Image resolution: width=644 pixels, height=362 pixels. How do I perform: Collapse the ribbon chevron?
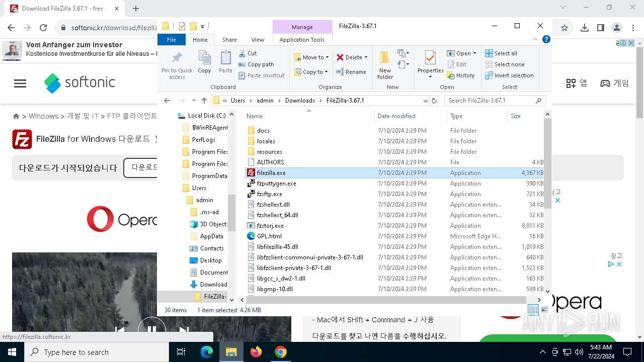click(x=536, y=39)
